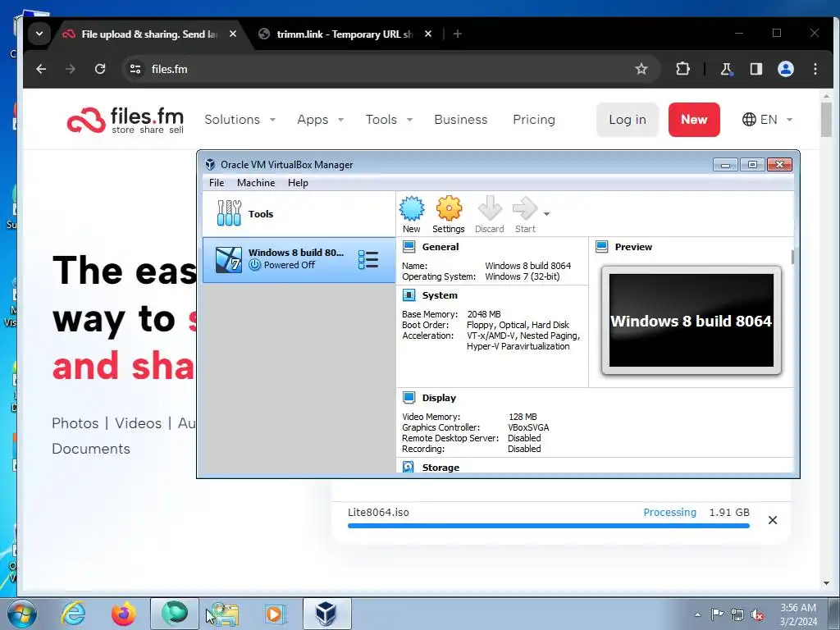Open the Chrome profile avatar
Viewport: 840px width, 630px height.
785,69
